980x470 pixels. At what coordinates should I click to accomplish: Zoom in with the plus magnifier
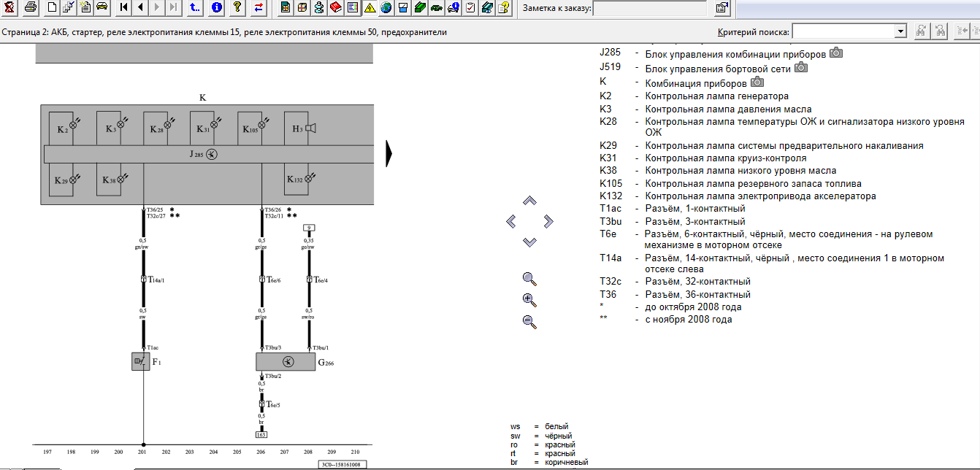(529, 299)
